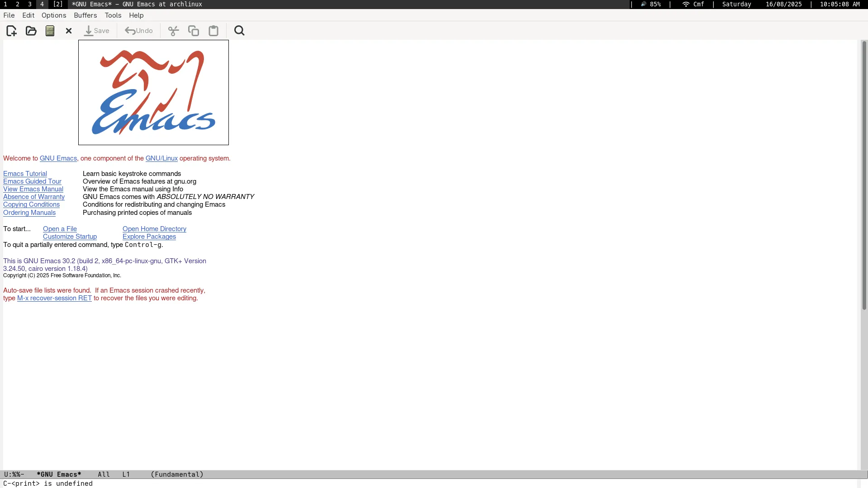Open Home Directory from the splash screen

pos(154,228)
